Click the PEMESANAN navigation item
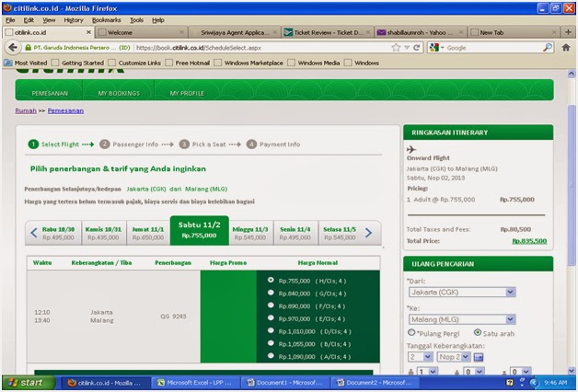This screenshot has height=392, width=578. (50, 93)
